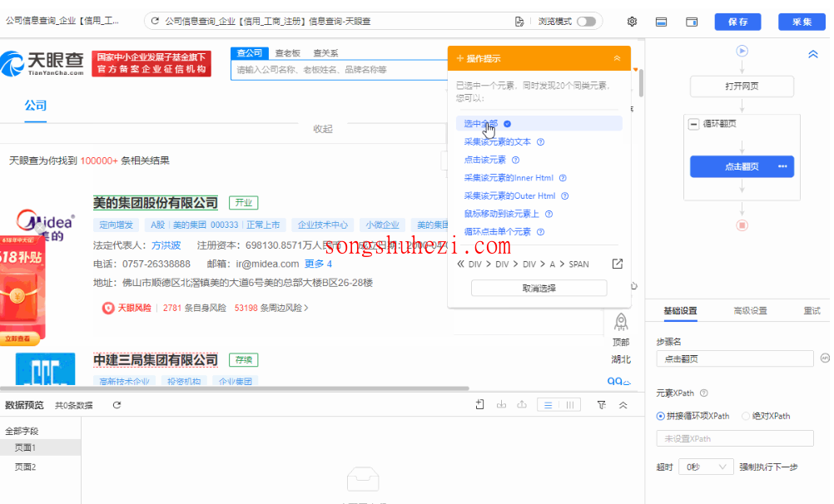Select 页面1 in field list
Image resolution: width=834 pixels, height=504 pixels.
(x=41, y=447)
